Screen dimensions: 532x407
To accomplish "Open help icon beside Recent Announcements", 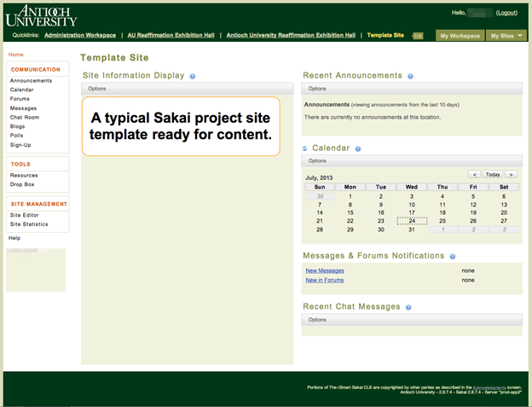I will coord(410,77).
